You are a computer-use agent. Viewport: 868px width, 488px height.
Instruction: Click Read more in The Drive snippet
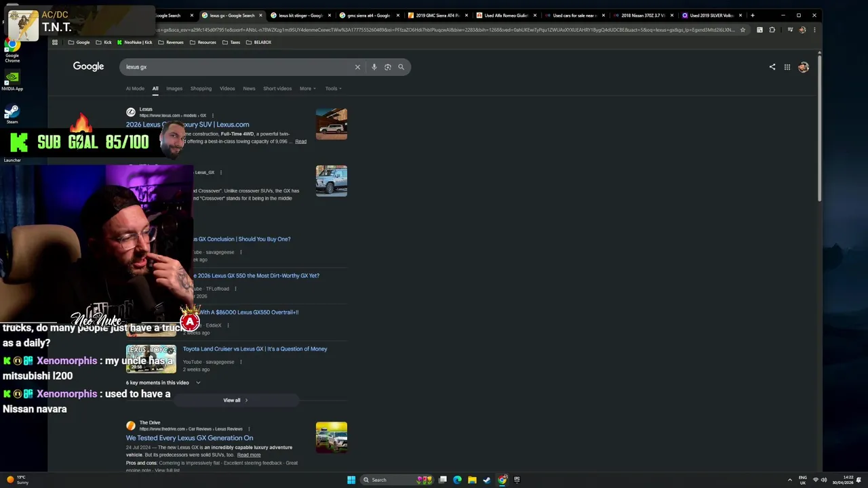tap(249, 455)
